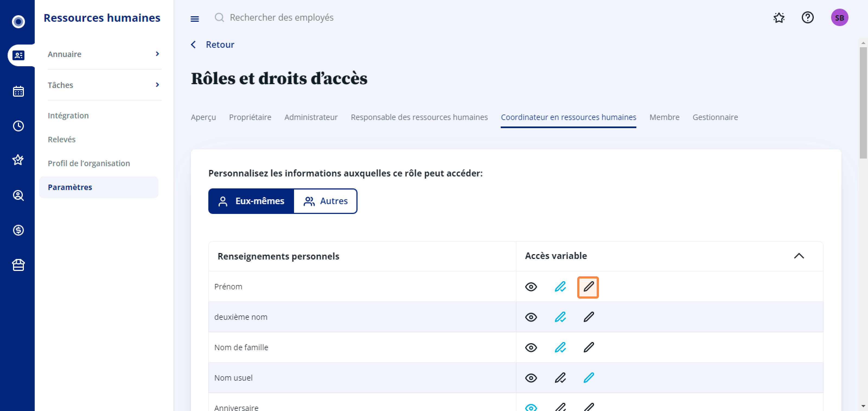The width and height of the screenshot is (868, 411).
Task: Set view-only eye for Nom de famille
Action: (531, 347)
